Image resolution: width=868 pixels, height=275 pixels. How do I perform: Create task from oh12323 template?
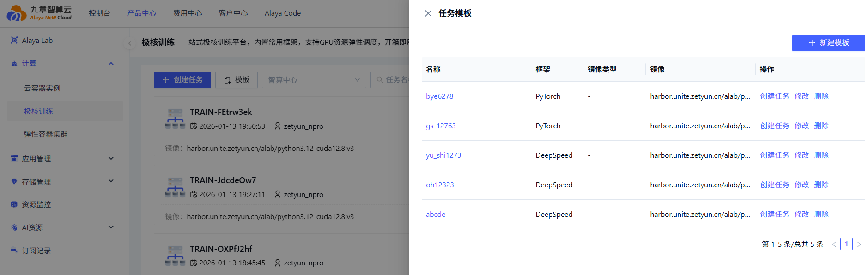pyautogui.click(x=775, y=185)
